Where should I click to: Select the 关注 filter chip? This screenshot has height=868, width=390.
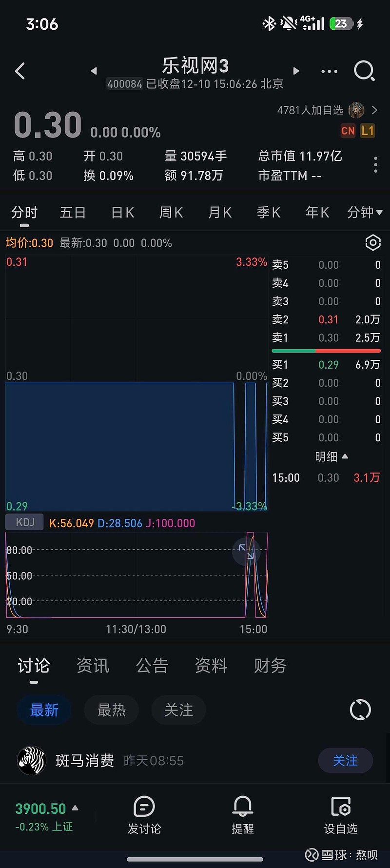pyautogui.click(x=179, y=710)
